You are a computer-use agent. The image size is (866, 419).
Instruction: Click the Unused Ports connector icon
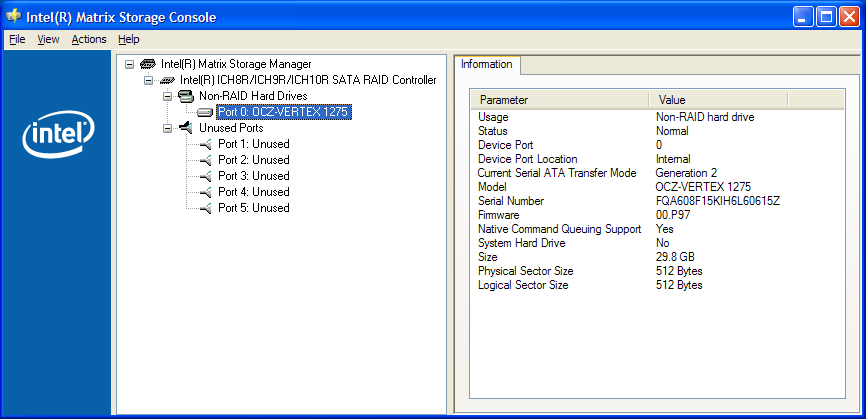click(186, 128)
